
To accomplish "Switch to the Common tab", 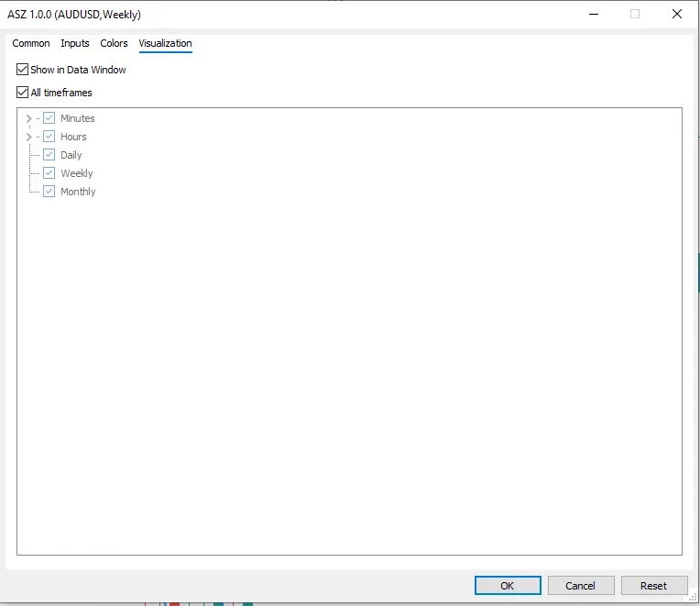I will 31,43.
